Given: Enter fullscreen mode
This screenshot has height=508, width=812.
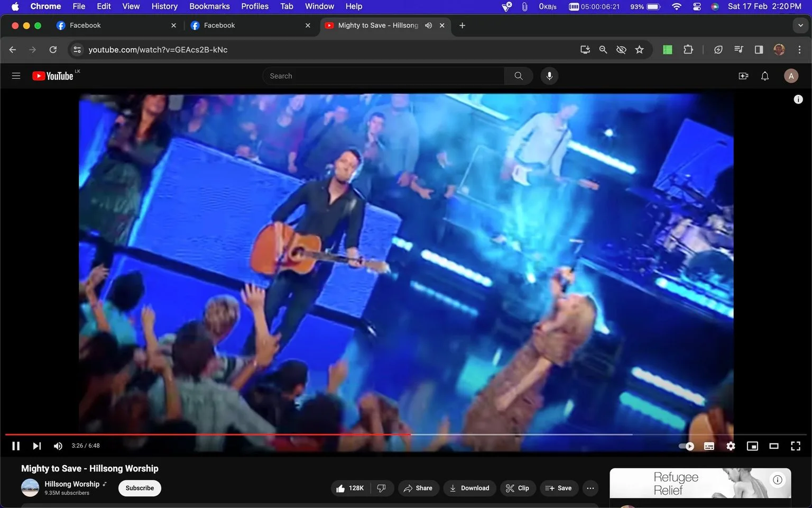Looking at the screenshot, I should click(x=795, y=446).
